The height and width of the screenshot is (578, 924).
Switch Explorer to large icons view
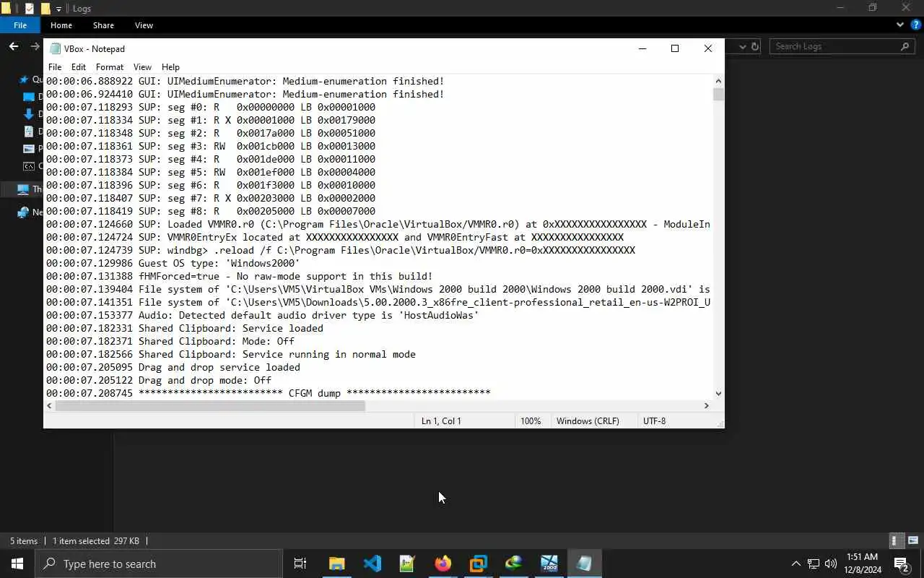pyautogui.click(x=913, y=540)
